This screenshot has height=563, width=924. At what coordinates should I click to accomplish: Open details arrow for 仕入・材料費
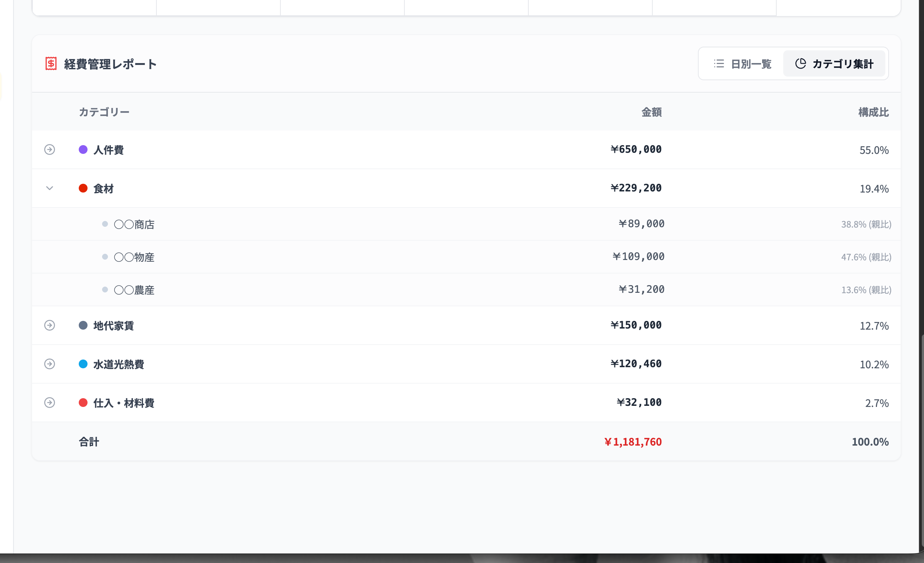tap(50, 403)
